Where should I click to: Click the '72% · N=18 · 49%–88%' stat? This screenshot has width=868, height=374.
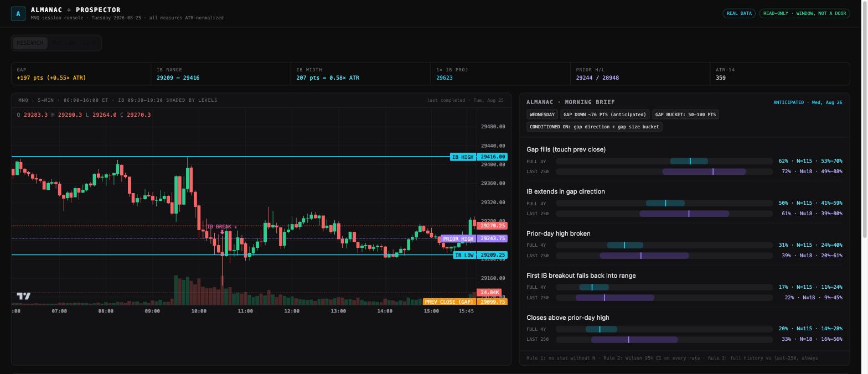tap(812, 172)
